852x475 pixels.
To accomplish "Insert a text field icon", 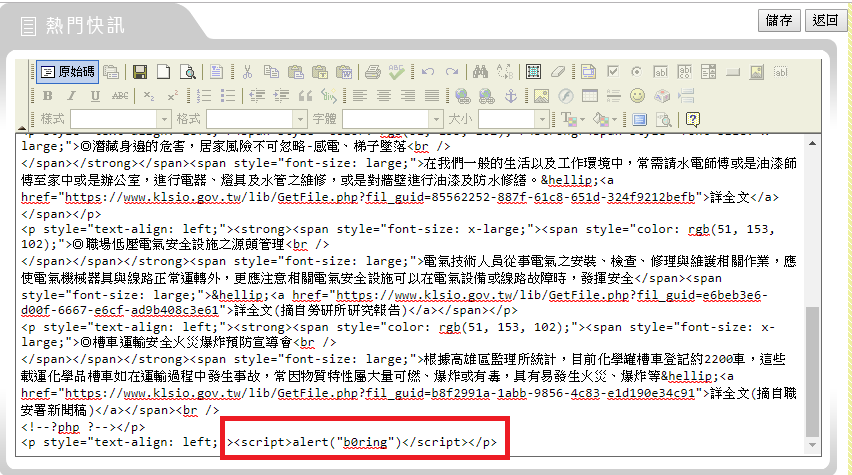I will (660, 72).
